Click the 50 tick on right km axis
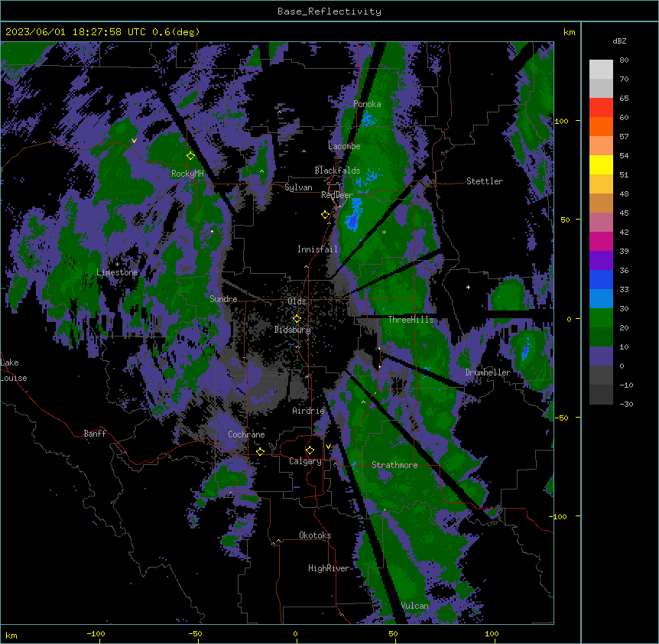This screenshot has width=659, height=644. (565, 220)
